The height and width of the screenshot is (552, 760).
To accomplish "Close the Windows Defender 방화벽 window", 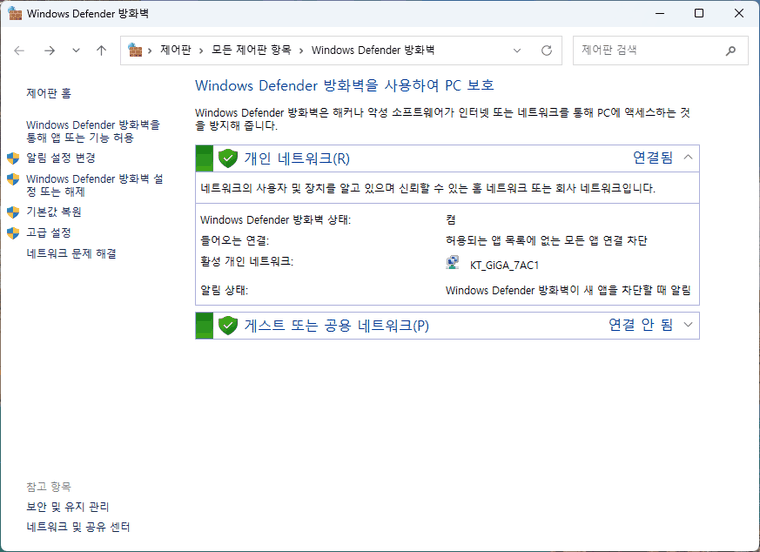I will tap(739, 14).
